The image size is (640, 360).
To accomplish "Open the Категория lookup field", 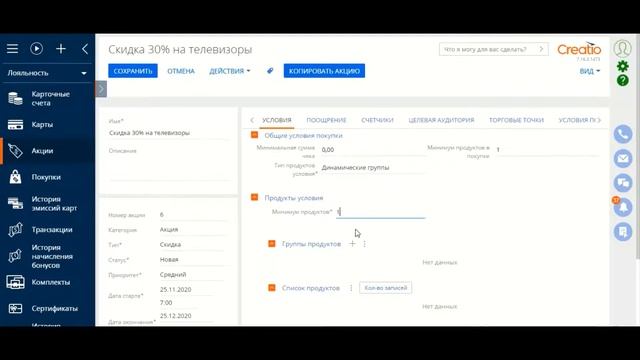I will pos(192,229).
